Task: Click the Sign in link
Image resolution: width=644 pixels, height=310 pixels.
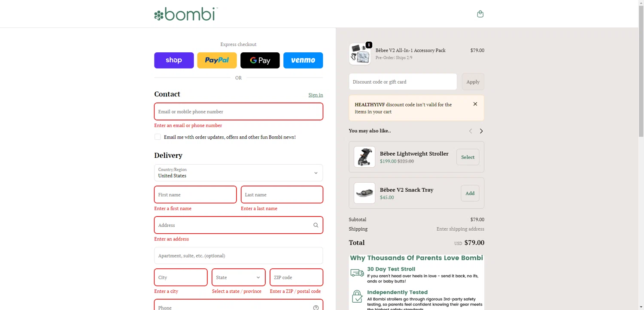Action: click(x=316, y=95)
